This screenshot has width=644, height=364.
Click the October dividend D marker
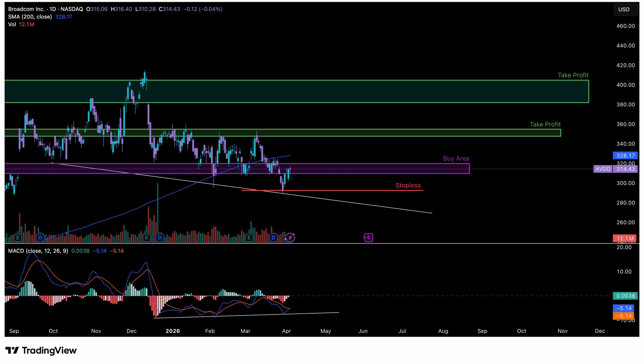[40, 237]
